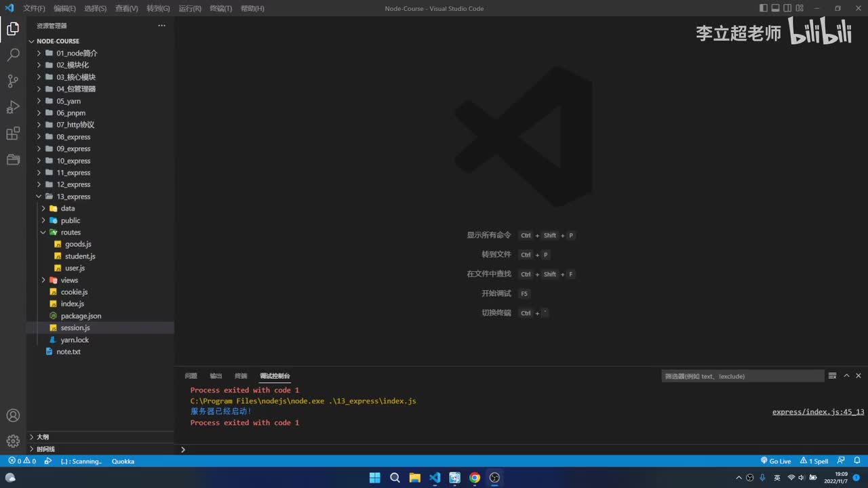868x488 pixels.
Task: Click Quokka in status bar
Action: pyautogui.click(x=123, y=461)
